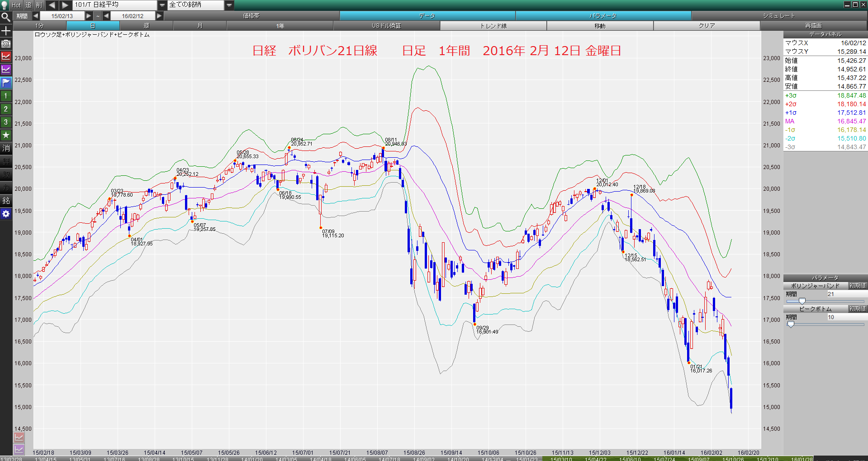Click the start date field 15/02/13
This screenshot has width=868, height=461.
click(62, 16)
